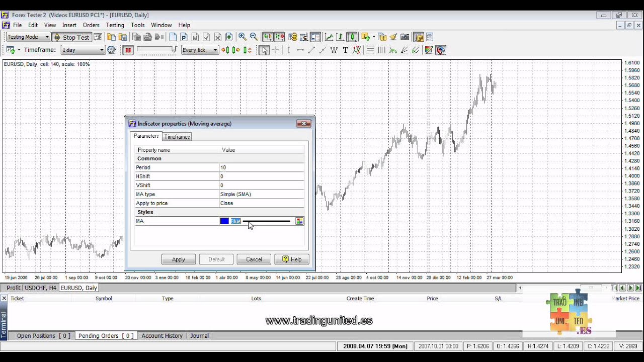The image size is (644, 362).
Task: Click the Stop Test button
Action: coord(71,37)
